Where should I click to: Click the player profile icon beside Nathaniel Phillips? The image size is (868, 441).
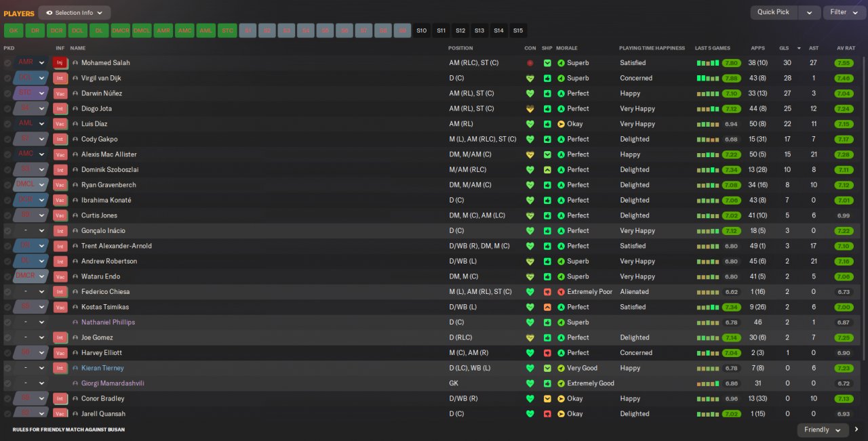(75, 322)
